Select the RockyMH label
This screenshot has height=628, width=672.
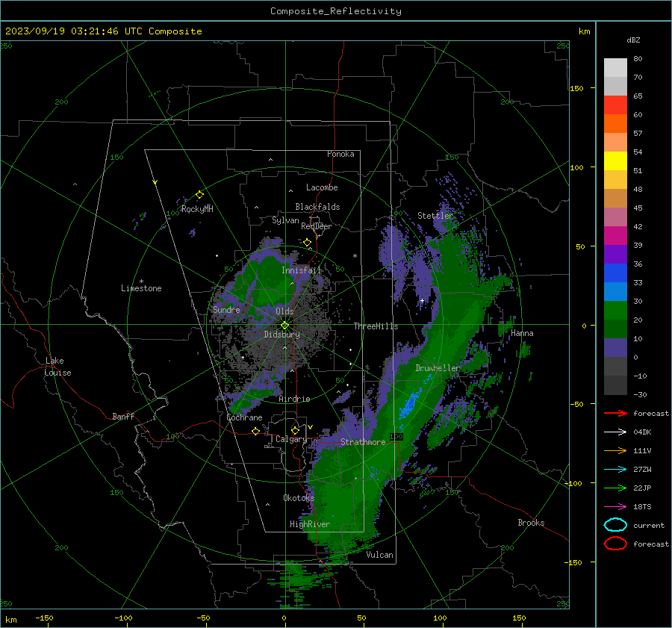(x=197, y=209)
